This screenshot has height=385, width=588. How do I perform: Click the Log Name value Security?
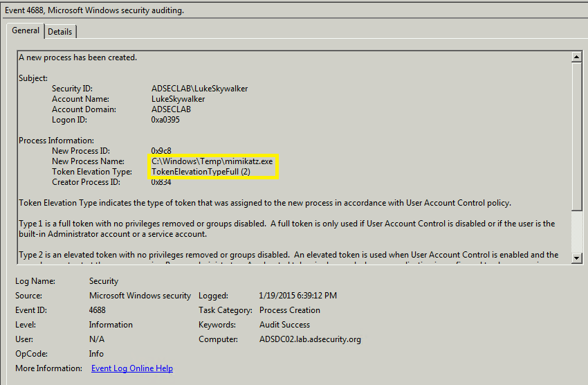pos(104,281)
